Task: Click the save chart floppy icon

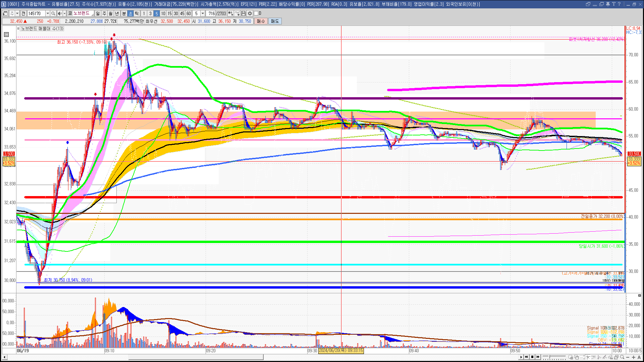Action: tap(244, 13)
